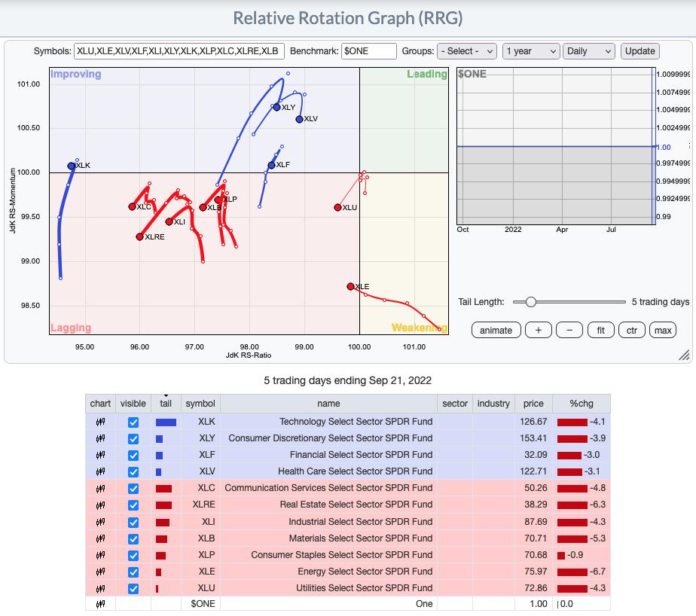Select XLK tail length bar
The image size is (696, 616).
tap(166, 422)
